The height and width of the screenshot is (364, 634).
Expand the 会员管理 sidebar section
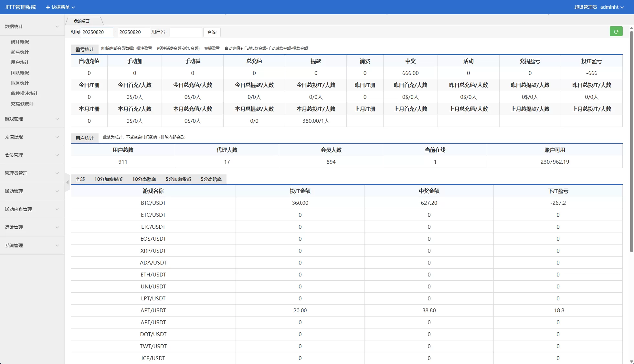31,155
